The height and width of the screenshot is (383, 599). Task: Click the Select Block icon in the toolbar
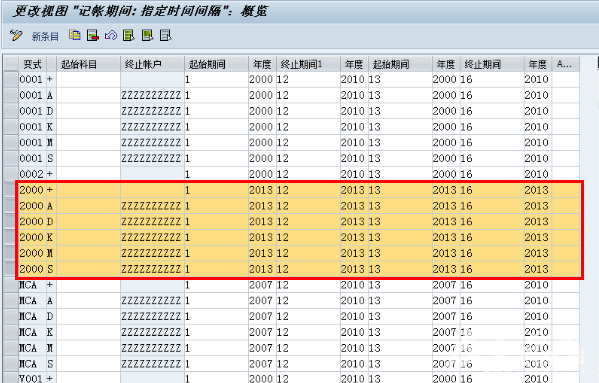pos(147,36)
